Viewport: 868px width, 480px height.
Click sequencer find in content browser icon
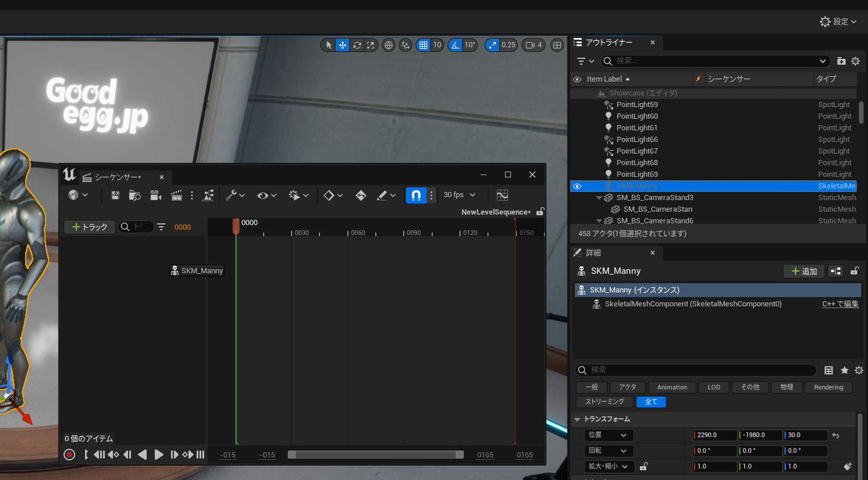click(135, 195)
